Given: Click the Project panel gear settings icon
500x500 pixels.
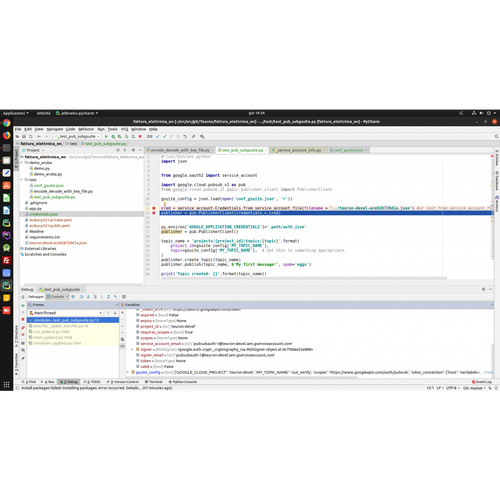Looking at the screenshot, I should (x=133, y=150).
